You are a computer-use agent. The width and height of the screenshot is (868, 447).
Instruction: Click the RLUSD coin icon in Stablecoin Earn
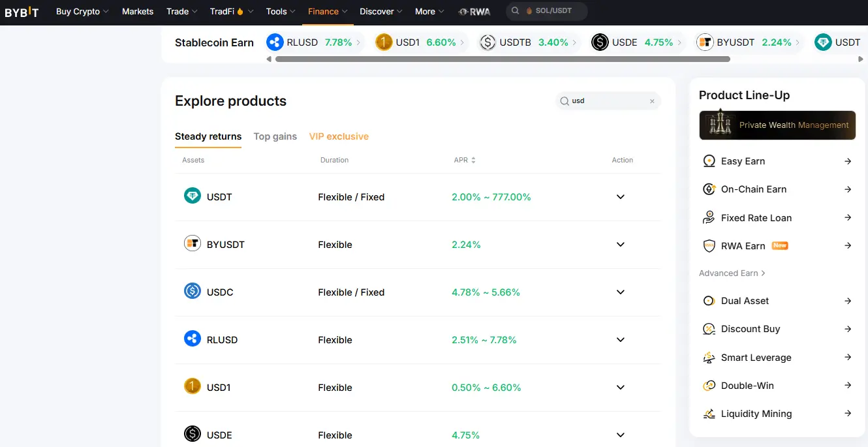275,42
